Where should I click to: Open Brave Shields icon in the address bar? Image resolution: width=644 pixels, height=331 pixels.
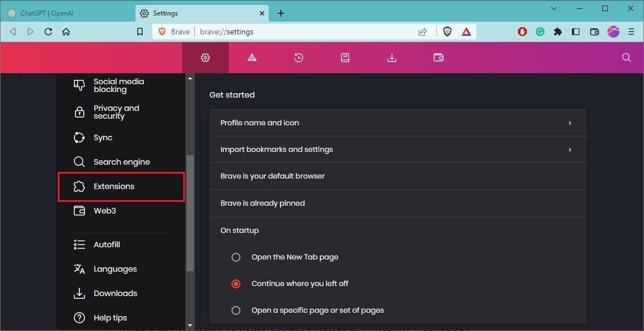click(447, 32)
